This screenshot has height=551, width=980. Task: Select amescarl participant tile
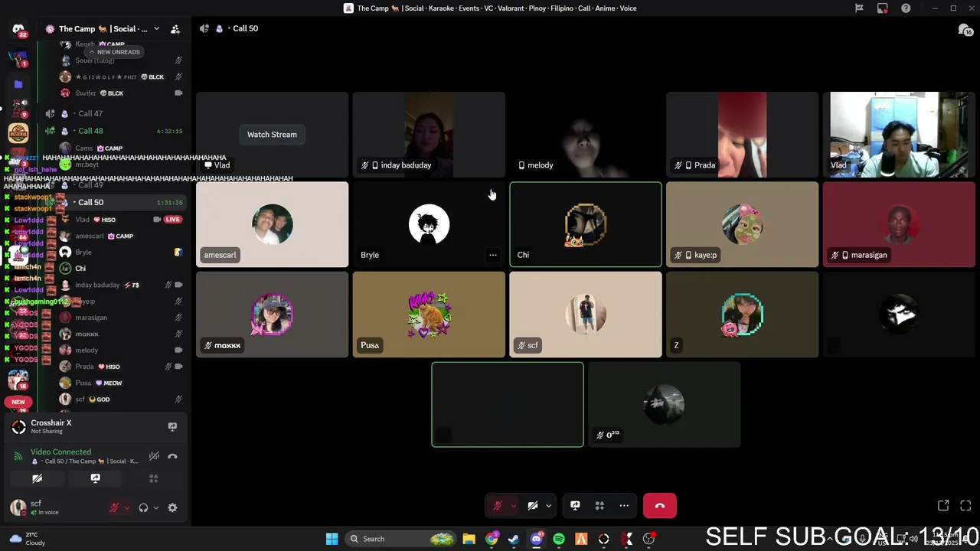[272, 225]
